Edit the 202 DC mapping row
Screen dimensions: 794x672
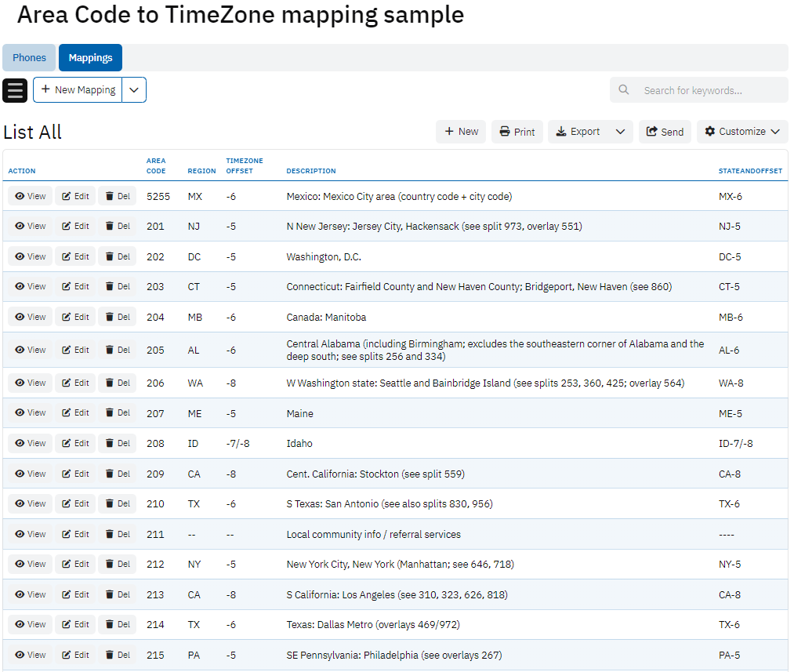[x=75, y=256]
